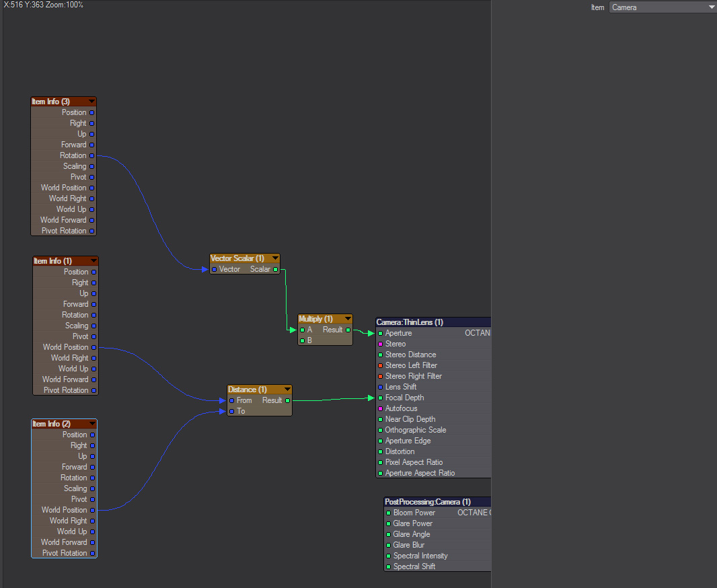Viewport: 717px width, 588px height.
Task: Select the Item Info (3) node title
Action: pyautogui.click(x=50, y=101)
